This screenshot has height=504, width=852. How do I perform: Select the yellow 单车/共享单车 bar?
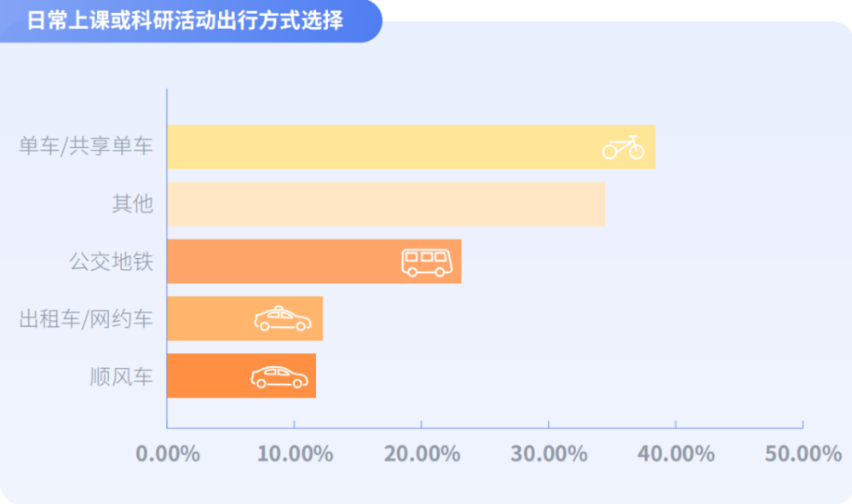[x=412, y=147]
